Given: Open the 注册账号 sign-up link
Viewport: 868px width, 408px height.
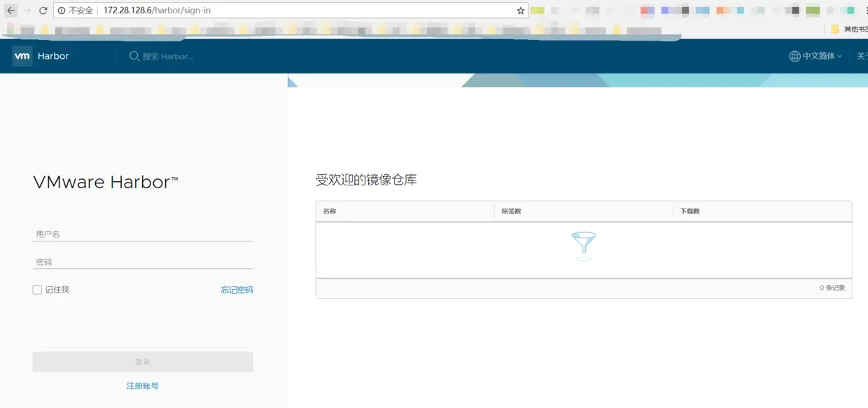Looking at the screenshot, I should 143,386.
